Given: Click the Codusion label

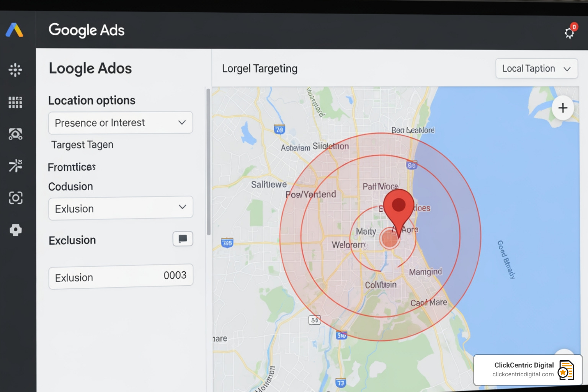Looking at the screenshot, I should coord(70,186).
